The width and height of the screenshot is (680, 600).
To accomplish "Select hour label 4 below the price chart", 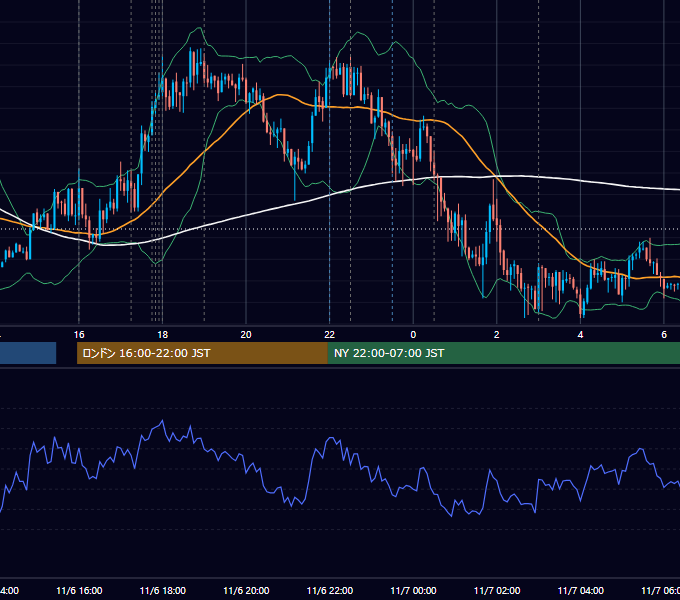I will [580, 335].
